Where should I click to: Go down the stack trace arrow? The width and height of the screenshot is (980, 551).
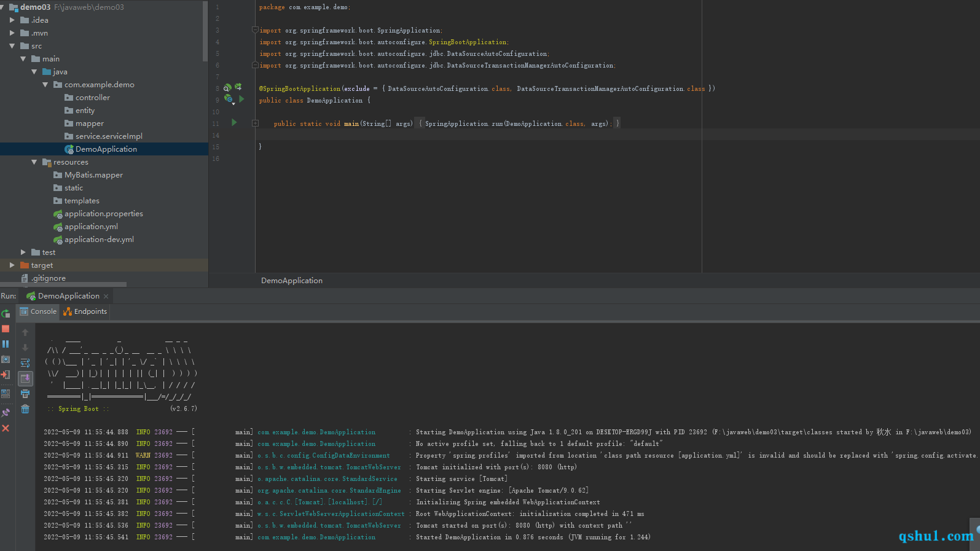[25, 348]
